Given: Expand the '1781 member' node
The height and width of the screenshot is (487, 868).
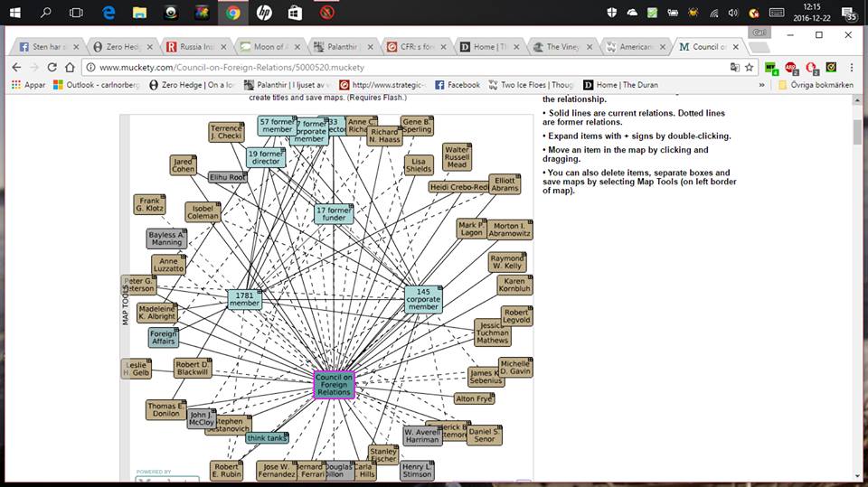Looking at the screenshot, I should tap(244, 300).
